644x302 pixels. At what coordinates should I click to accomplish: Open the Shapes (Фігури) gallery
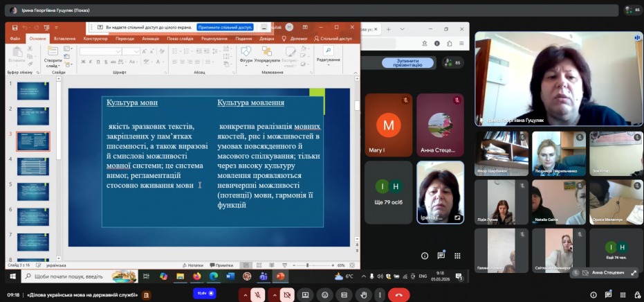pyautogui.click(x=246, y=55)
